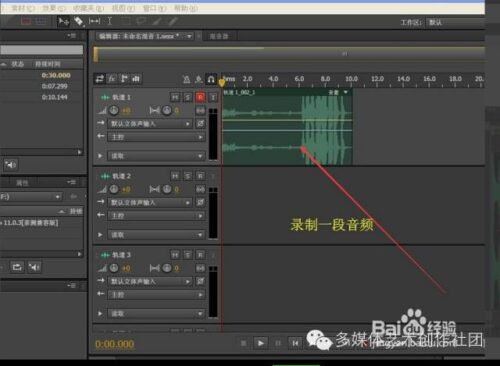This screenshot has height=366, width=500.
Task: Toggle polarity reverse button on track 2
Action: (200, 202)
